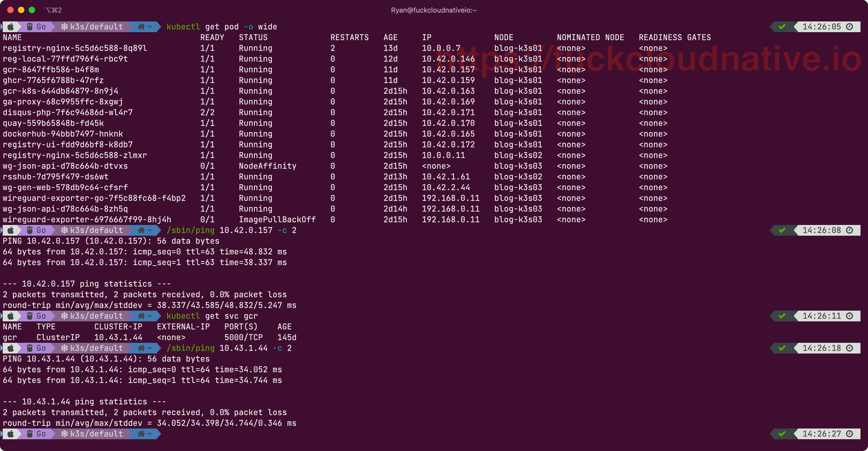Image resolution: width=868 pixels, height=451 pixels.
Task: Click the Go gopher icon in first prompt
Action: 30,27
